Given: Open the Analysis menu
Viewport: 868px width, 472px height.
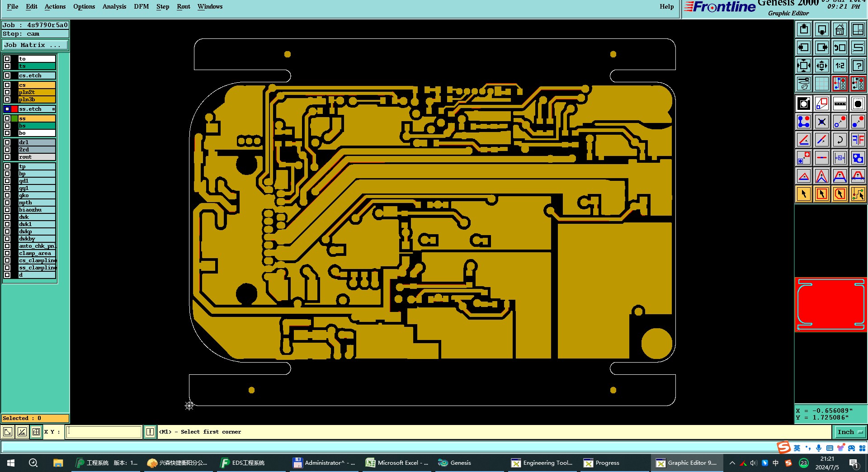Looking at the screenshot, I should click(x=114, y=6).
